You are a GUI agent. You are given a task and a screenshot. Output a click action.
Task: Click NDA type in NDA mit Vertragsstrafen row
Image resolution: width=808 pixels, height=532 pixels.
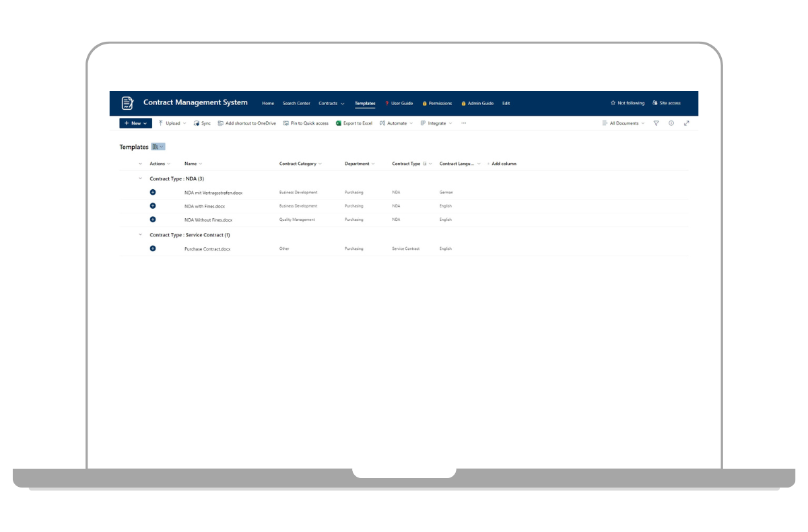(x=396, y=193)
